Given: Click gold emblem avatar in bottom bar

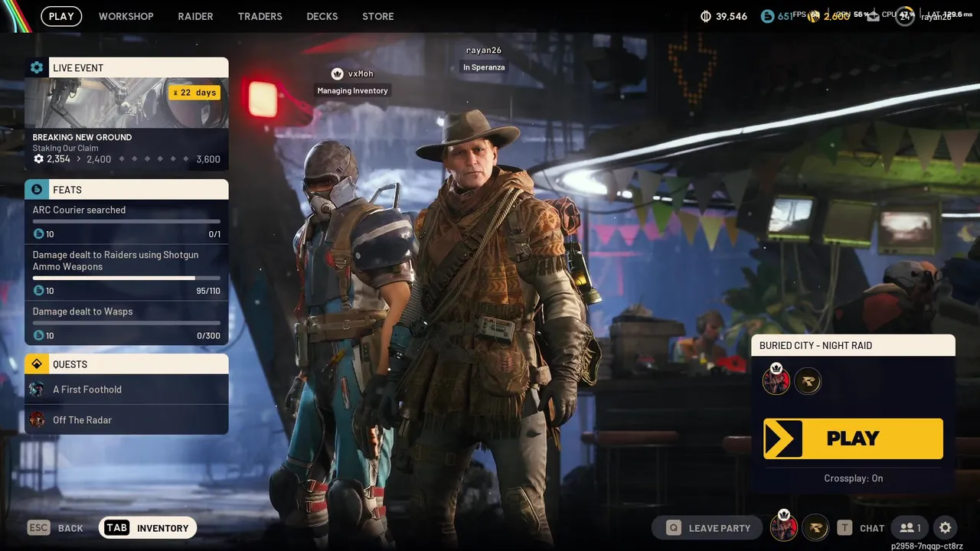Looking at the screenshot, I should (x=815, y=527).
